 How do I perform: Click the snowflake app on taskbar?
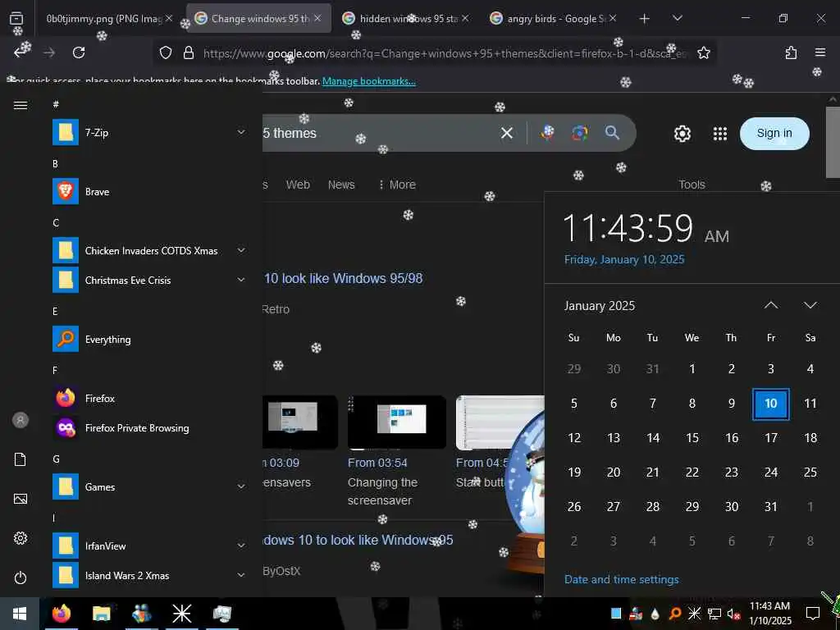(181, 614)
